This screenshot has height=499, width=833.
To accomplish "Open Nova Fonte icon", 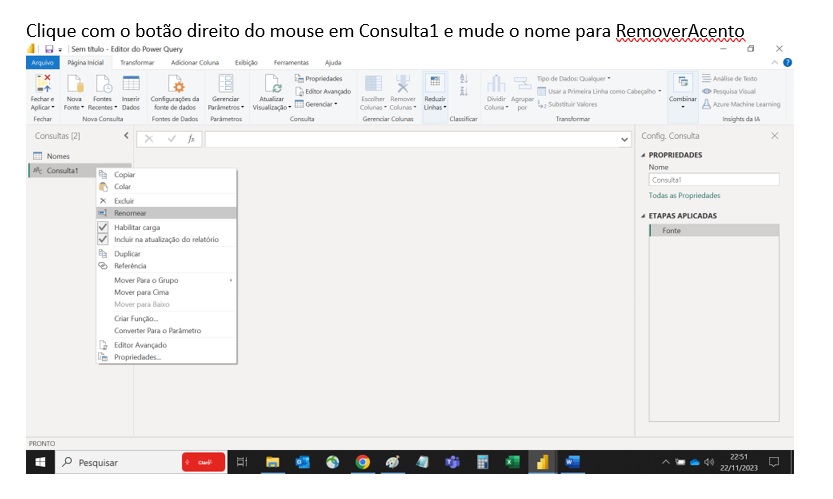I will point(74,84).
